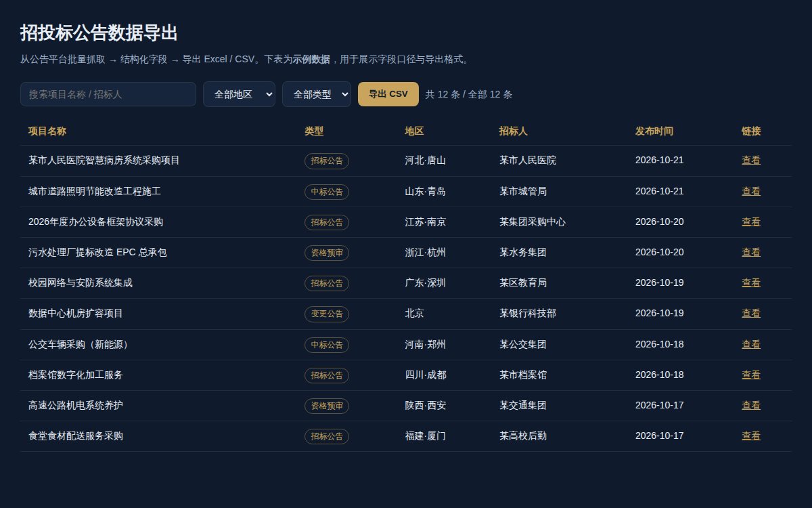
Task: Click the 链接 column header
Action: tap(751, 131)
